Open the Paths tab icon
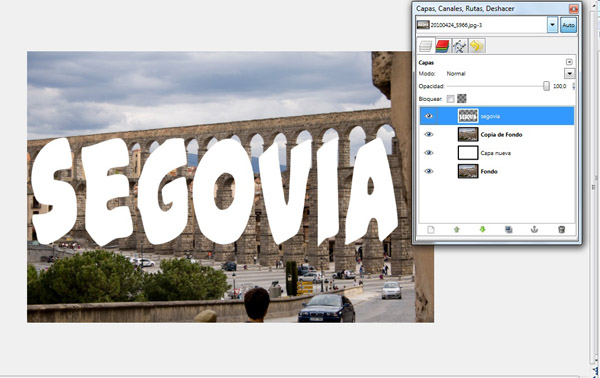 click(x=459, y=46)
